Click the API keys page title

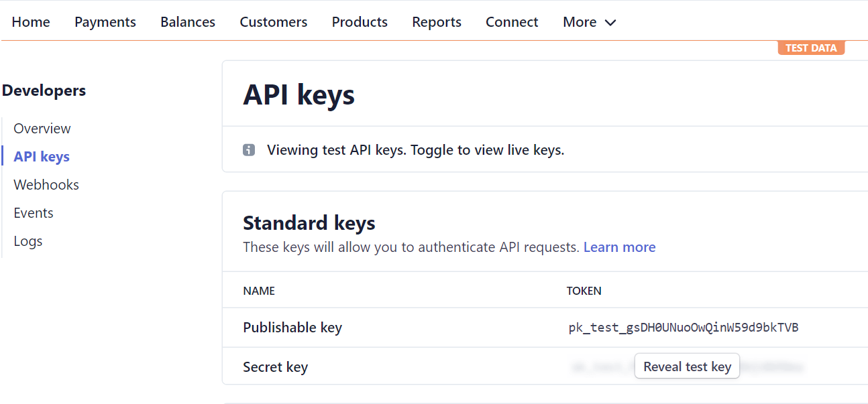click(299, 94)
